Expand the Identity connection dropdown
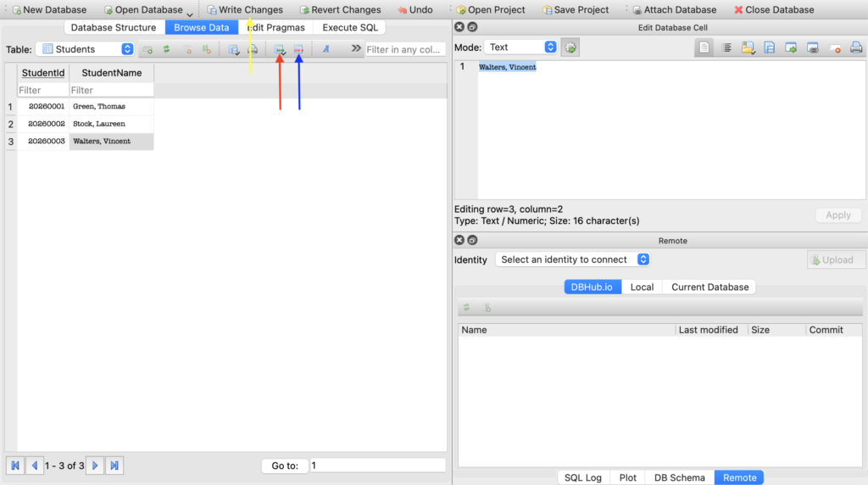The width and height of the screenshot is (868, 485). 573,259
